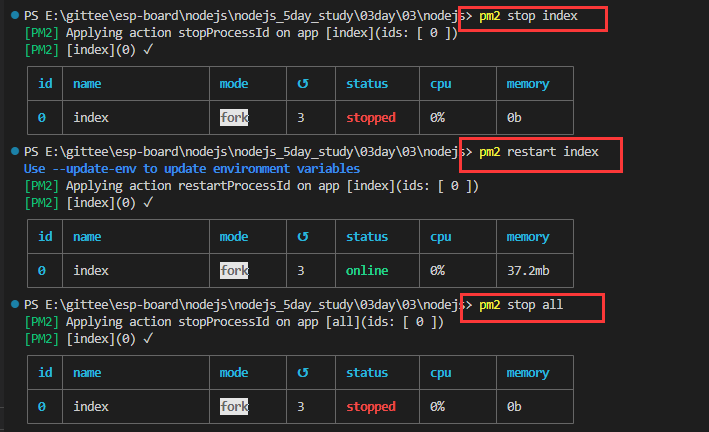Click the '0%' cpu cell in the online row

point(437,271)
